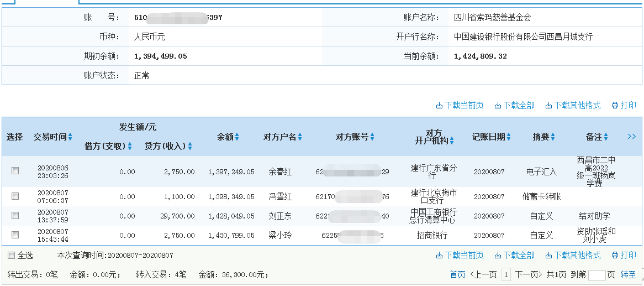Go to 首页 first page link
Image resolution: width=644 pixels, height=286 pixels.
click(x=457, y=274)
